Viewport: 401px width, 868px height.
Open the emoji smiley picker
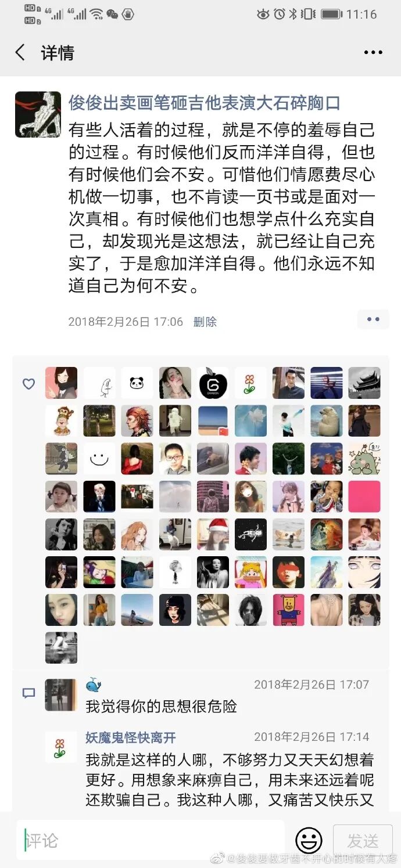click(309, 840)
